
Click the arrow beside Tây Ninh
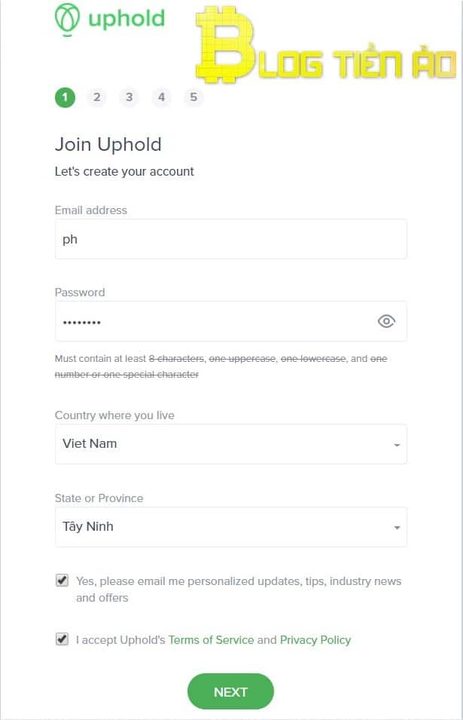[397, 528]
